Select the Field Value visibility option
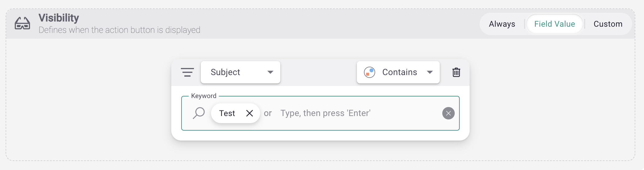The width and height of the screenshot is (644, 170). tap(554, 24)
